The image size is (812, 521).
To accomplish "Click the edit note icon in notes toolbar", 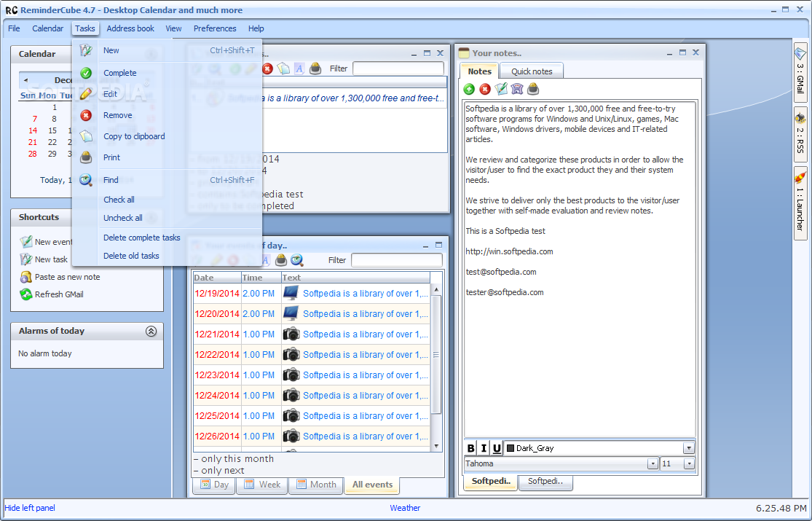I will (501, 89).
